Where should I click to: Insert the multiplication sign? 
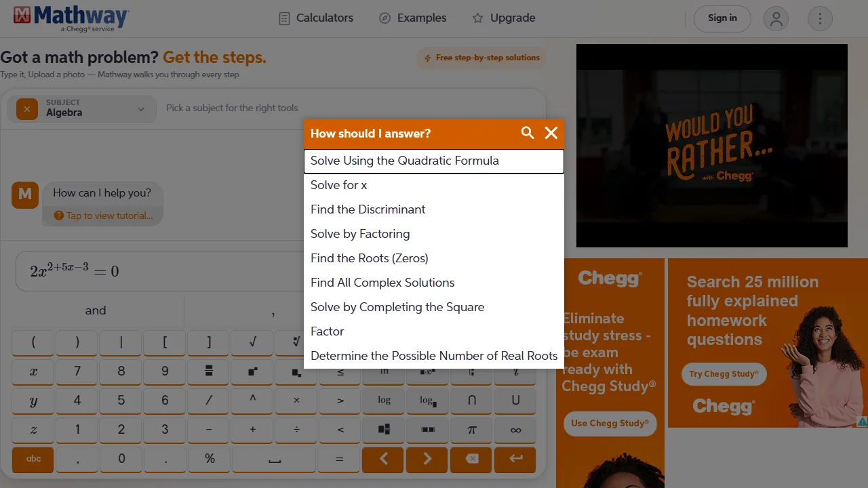click(296, 401)
